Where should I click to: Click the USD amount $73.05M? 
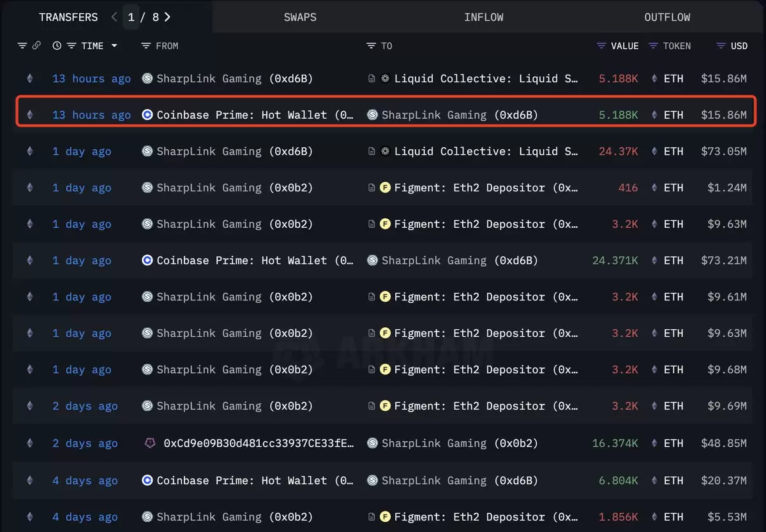point(724,151)
